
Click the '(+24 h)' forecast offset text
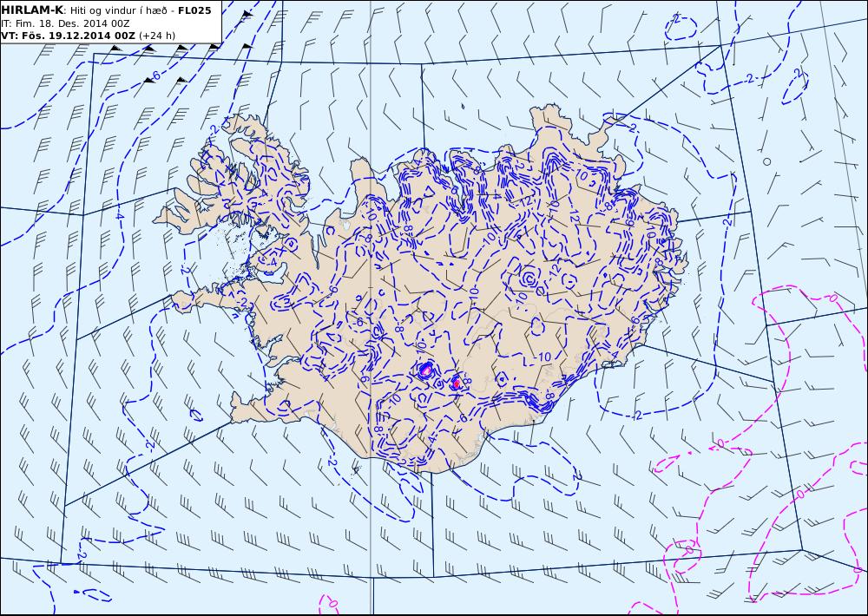tap(156, 36)
